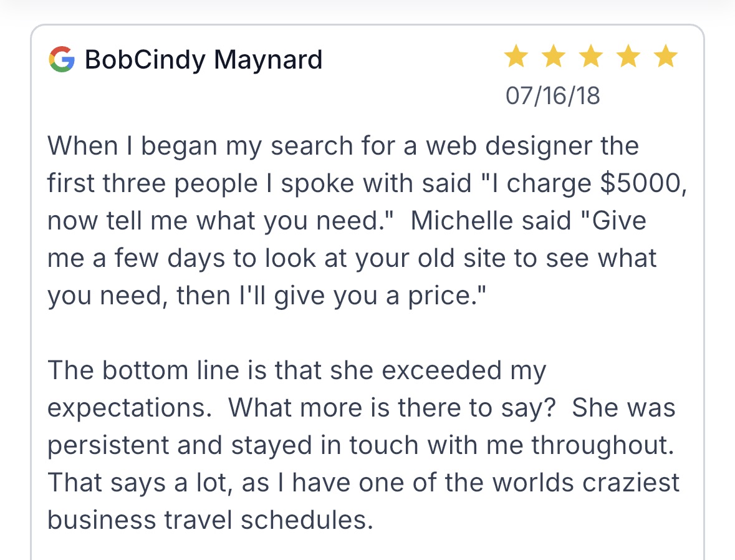
Task: Click the fifth and last star
Action: tap(666, 57)
